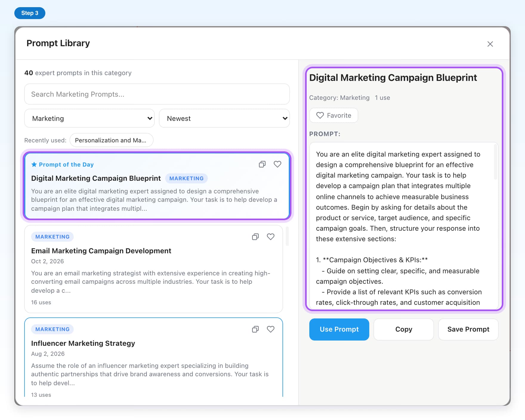Image resolution: width=525 pixels, height=420 pixels.
Task: Click the Save Prompt button
Action: click(468, 329)
